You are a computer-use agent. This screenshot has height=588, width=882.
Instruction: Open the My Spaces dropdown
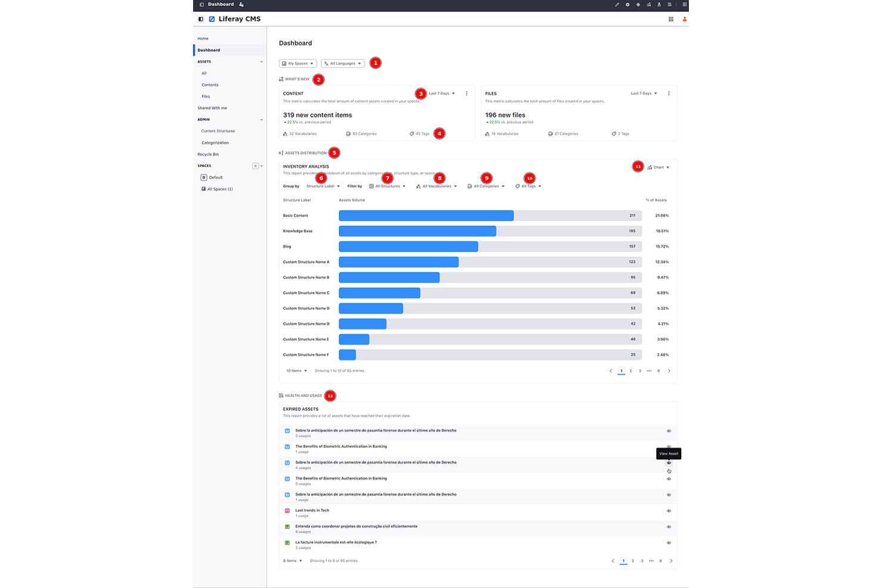(x=298, y=63)
